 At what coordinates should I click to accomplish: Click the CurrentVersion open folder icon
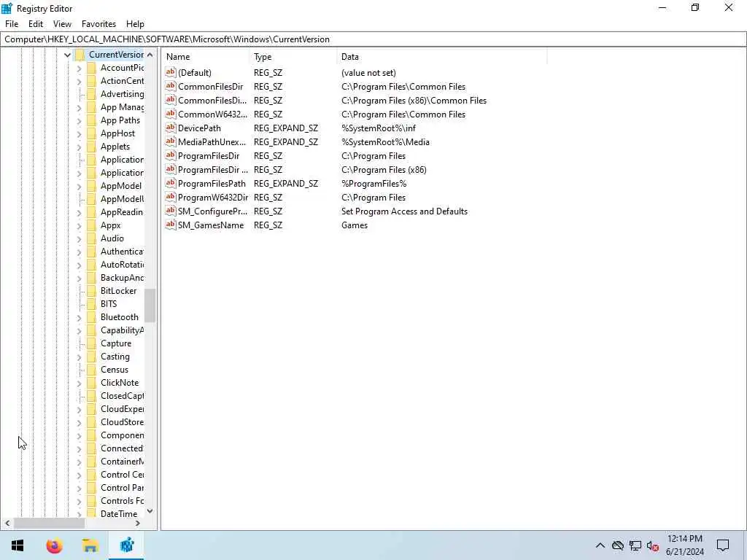pyautogui.click(x=80, y=55)
